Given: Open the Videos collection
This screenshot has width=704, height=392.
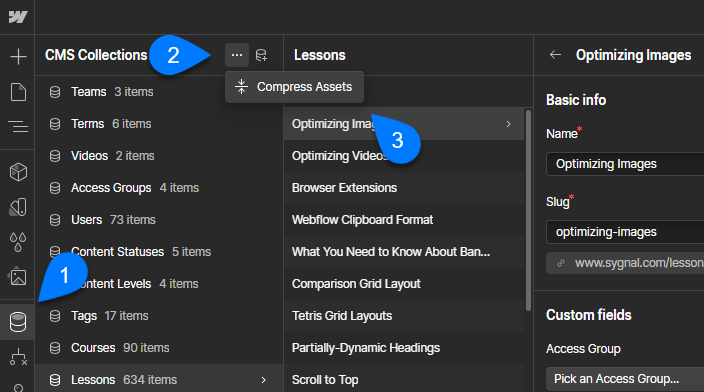Looking at the screenshot, I should point(159,156).
